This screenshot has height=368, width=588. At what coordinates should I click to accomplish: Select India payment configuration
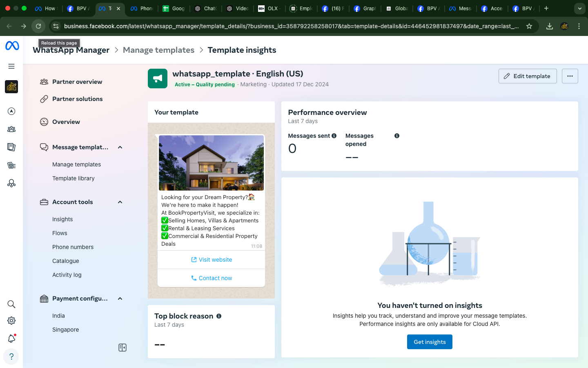point(58,316)
